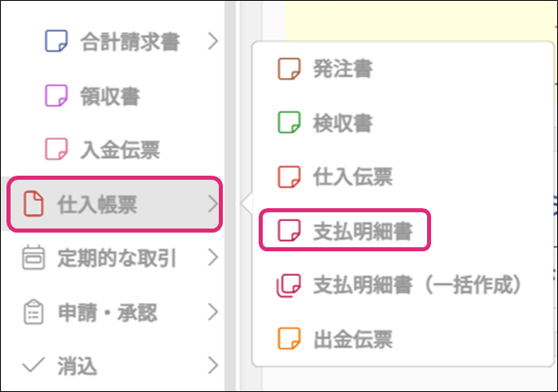Screen dimensions: 558x392
Task: Click the brown 発注書 icon
Action: (289, 69)
